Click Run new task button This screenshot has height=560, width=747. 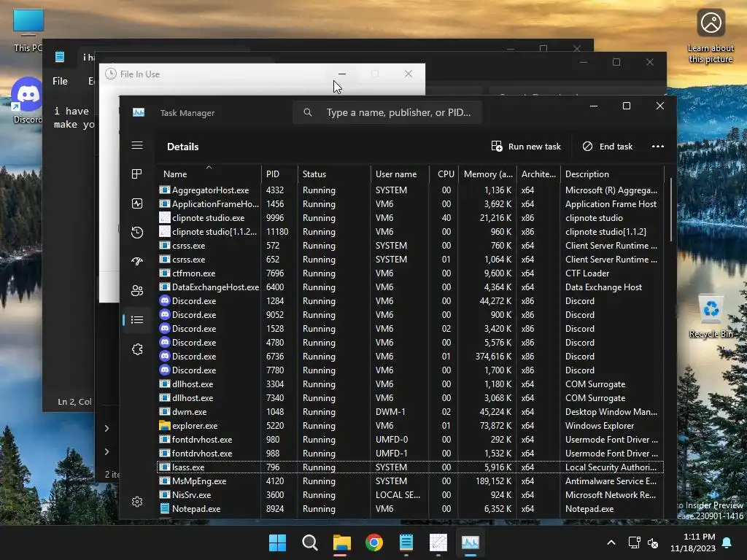(526, 146)
